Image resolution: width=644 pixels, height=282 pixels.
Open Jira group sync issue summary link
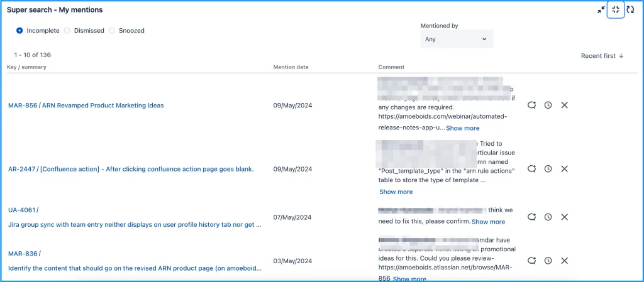coord(135,224)
